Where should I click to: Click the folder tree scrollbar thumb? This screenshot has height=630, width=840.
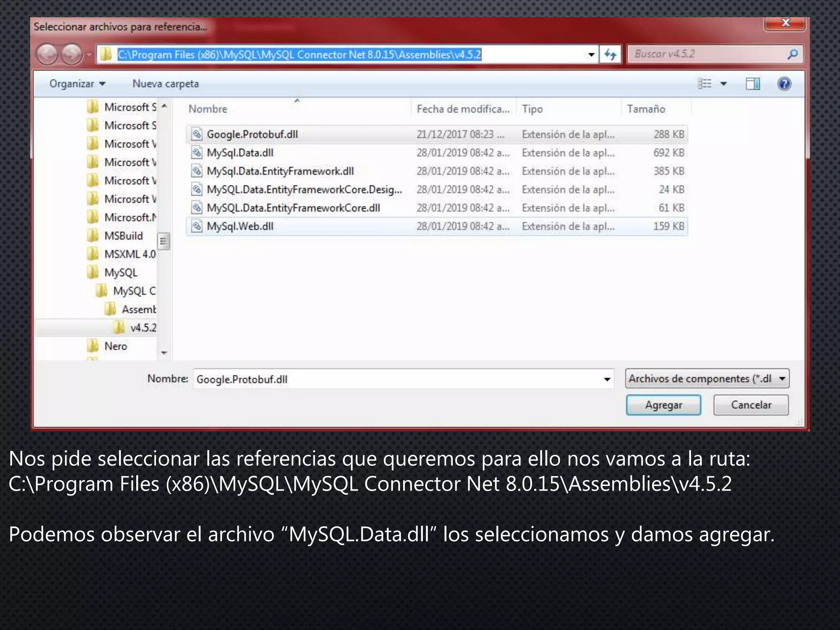coord(164,241)
